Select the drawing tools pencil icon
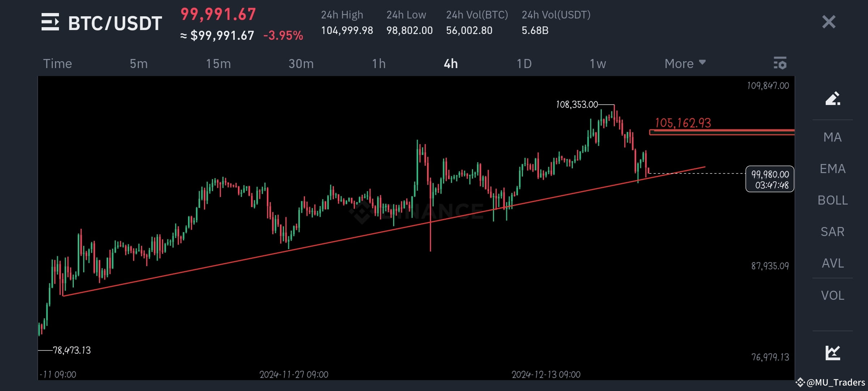 click(x=833, y=99)
